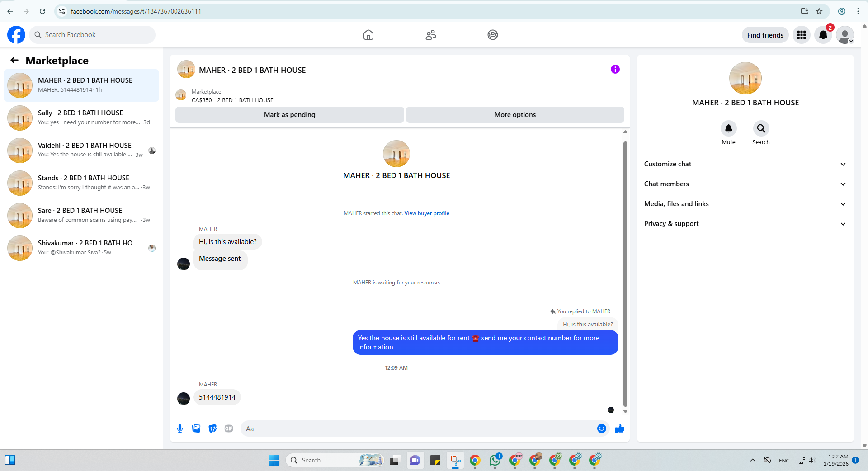Open the Sally conversation
The height and width of the screenshot is (471, 868).
click(x=81, y=118)
